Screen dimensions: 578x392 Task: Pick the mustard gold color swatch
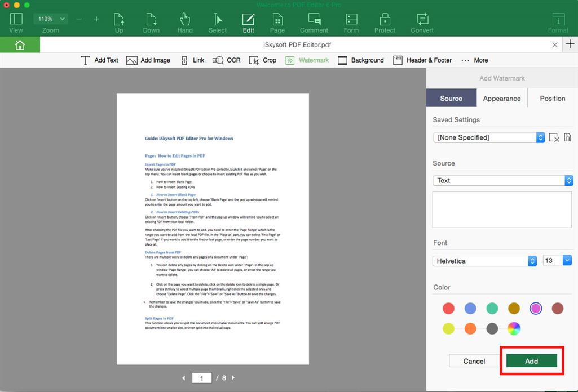click(x=514, y=309)
